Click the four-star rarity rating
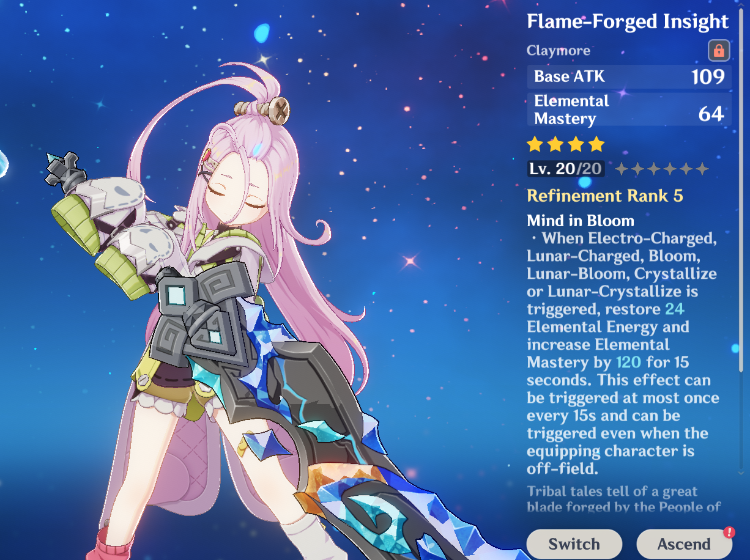Screen dimensions: 750x560 [x=566, y=144]
